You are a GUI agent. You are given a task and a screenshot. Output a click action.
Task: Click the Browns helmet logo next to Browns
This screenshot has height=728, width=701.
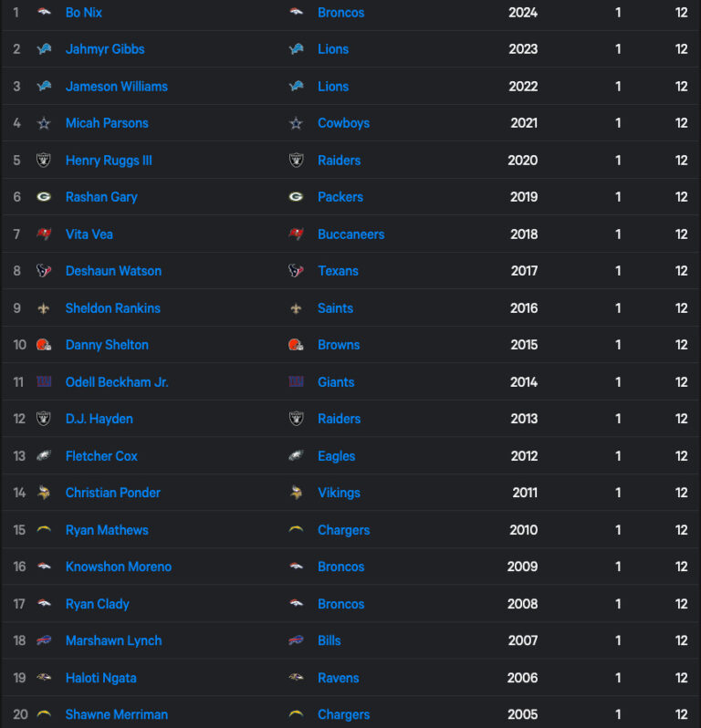(x=296, y=345)
